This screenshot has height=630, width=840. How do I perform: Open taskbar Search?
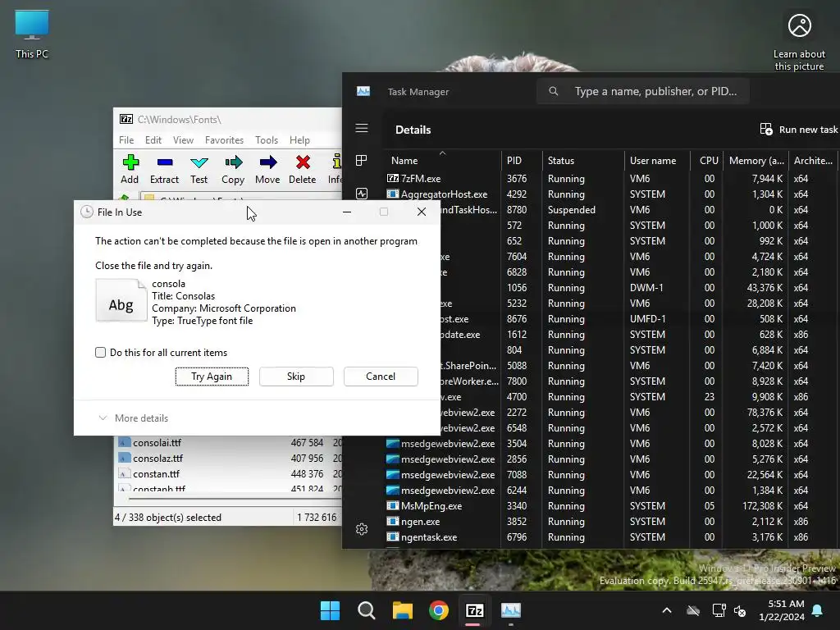point(367,610)
